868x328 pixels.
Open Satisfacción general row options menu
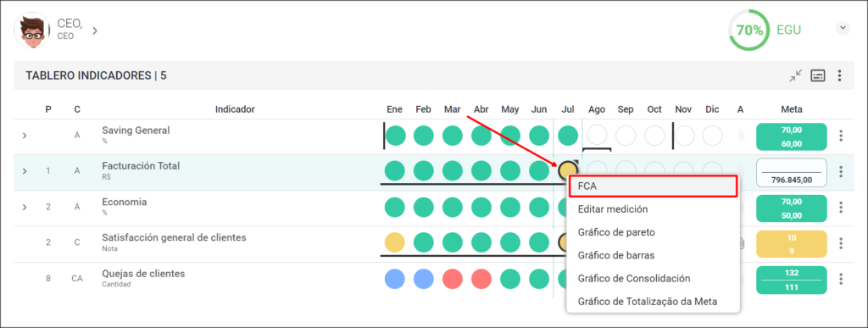point(841,243)
